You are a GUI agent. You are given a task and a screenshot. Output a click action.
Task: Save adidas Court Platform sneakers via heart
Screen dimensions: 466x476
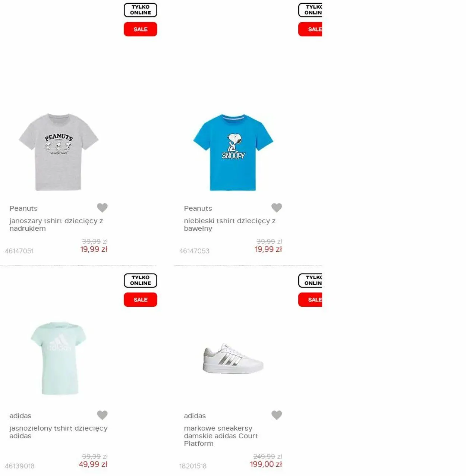coord(277,415)
